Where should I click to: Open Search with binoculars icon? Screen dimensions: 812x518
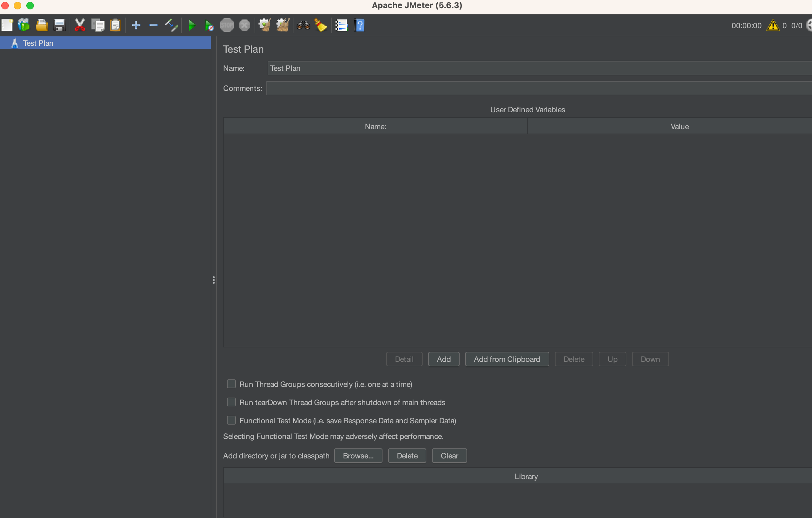coord(303,25)
